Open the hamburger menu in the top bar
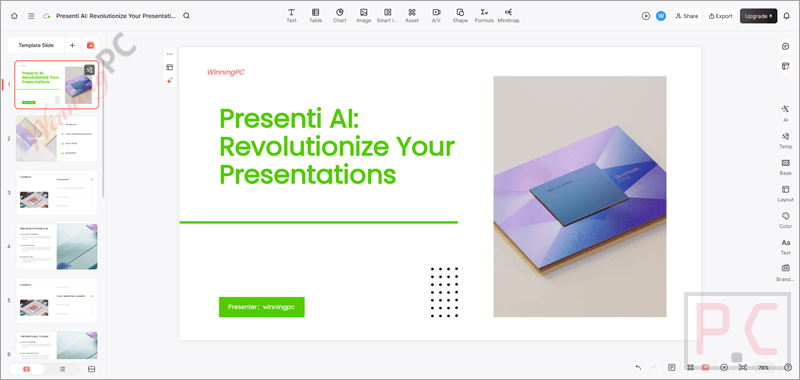Image resolution: width=800 pixels, height=380 pixels. 31,16
